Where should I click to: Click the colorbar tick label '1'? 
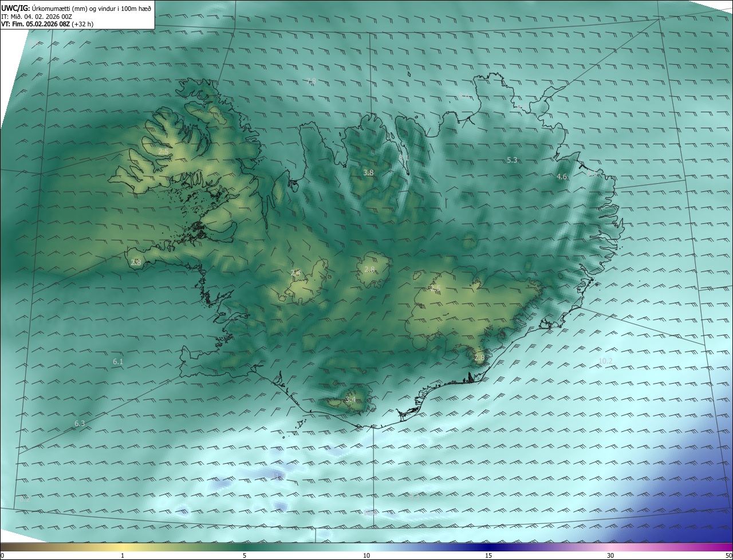click(123, 555)
